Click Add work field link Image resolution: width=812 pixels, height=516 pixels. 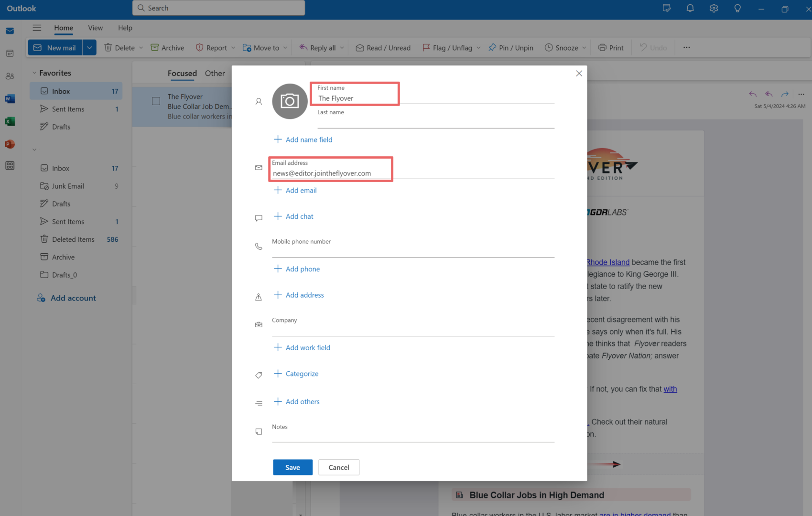[302, 348]
